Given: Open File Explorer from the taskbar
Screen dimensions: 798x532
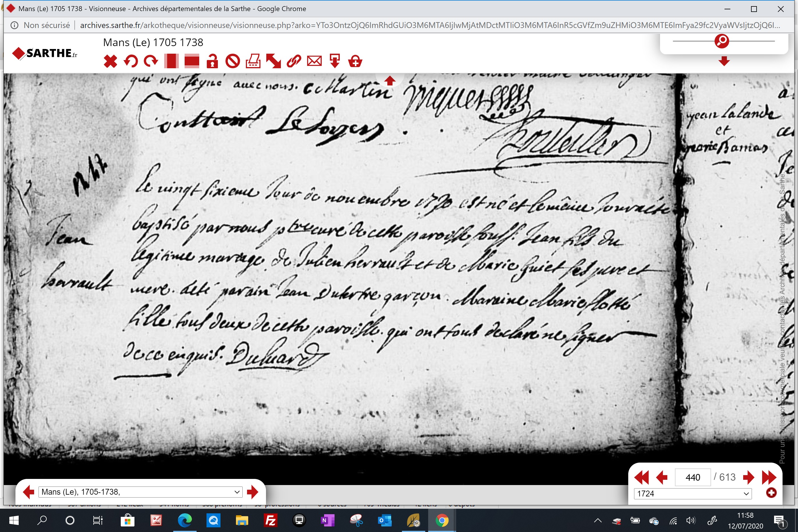Looking at the screenshot, I should tap(242, 520).
